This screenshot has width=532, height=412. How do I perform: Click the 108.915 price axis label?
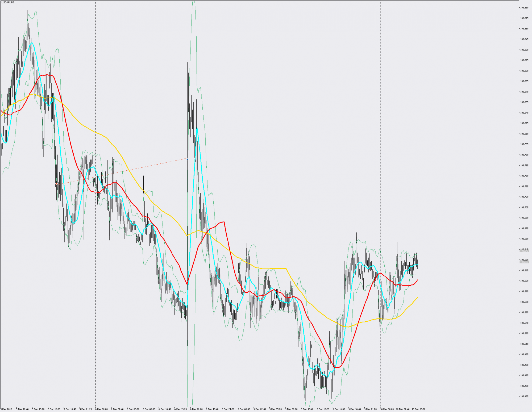524,60
